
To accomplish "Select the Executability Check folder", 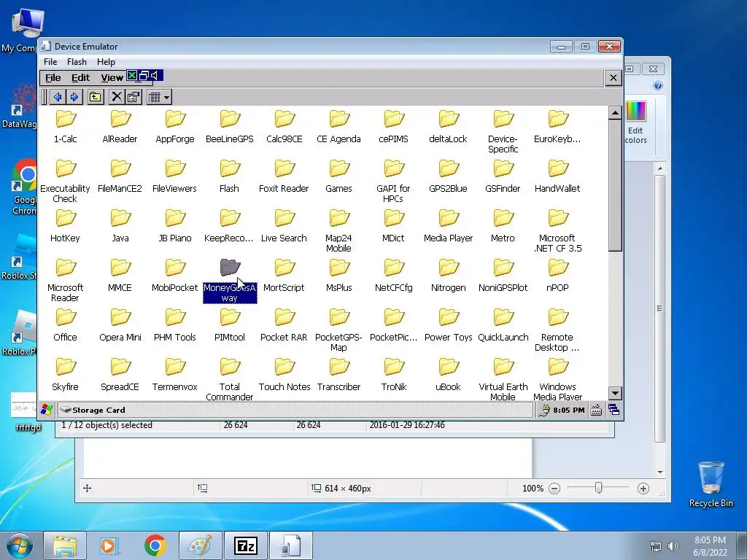I will coord(65,182).
